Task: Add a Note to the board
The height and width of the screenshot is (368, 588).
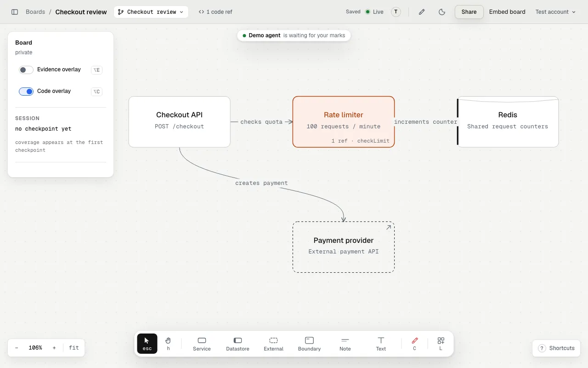Action: point(345,344)
